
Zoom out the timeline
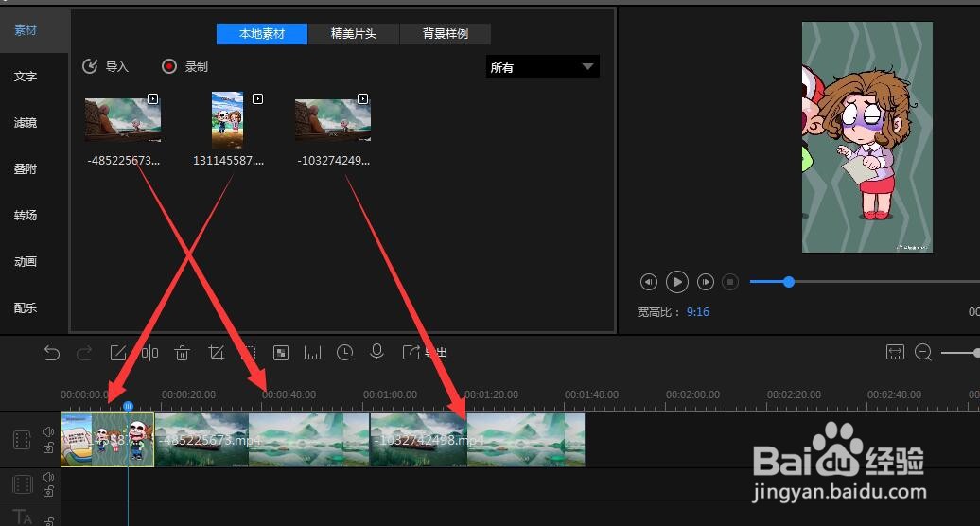pos(923,352)
